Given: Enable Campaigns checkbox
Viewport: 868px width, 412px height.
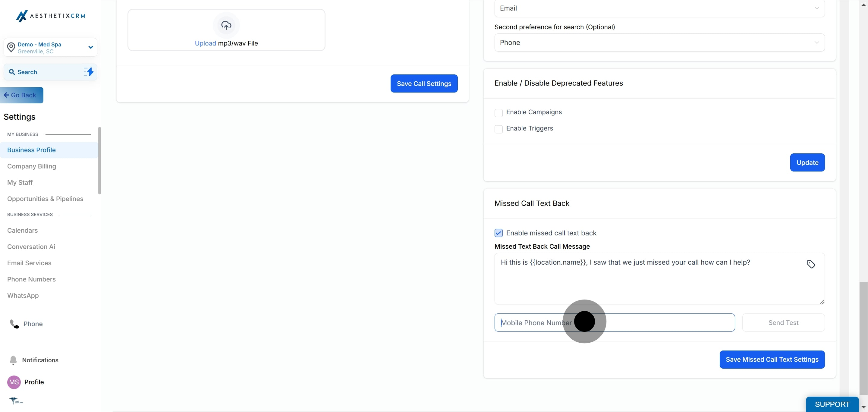Looking at the screenshot, I should (x=498, y=112).
